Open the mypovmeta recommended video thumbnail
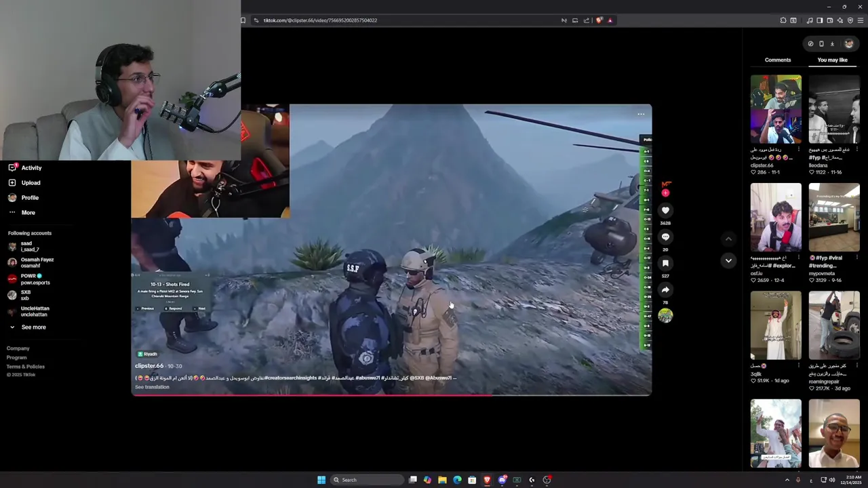 834,218
